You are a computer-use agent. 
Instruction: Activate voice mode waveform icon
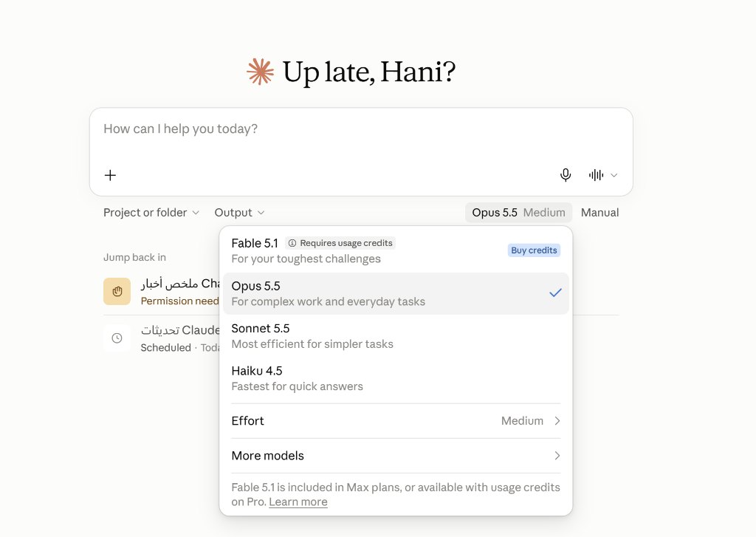[x=596, y=175]
